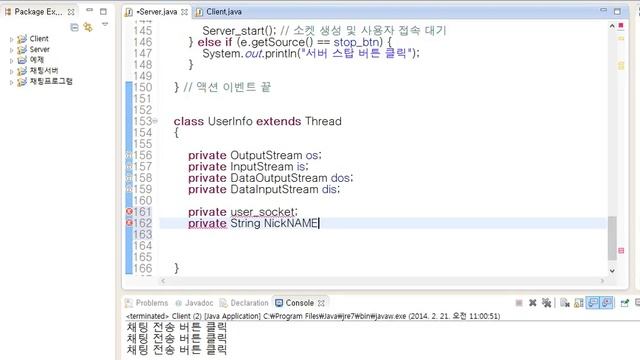The height and width of the screenshot is (360, 640).
Task: Select the Server project folder icon
Action: tap(22, 49)
